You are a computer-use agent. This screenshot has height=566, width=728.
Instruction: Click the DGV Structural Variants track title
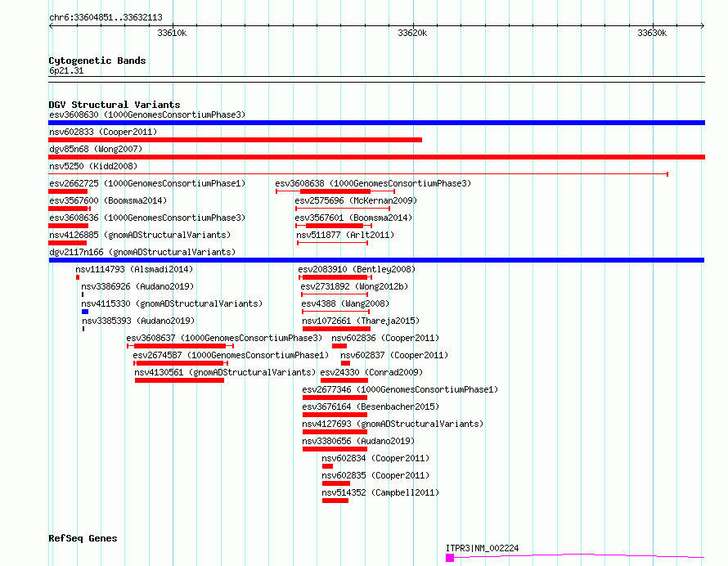click(x=115, y=105)
